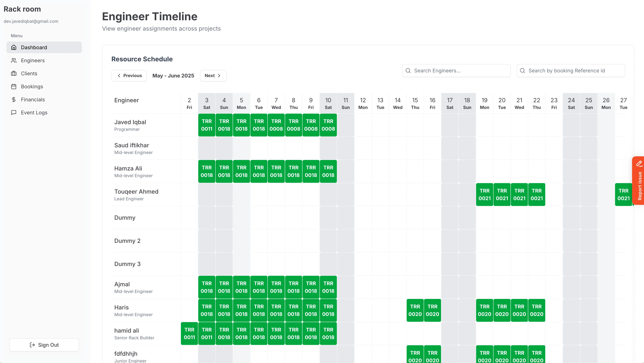Open the Engineers menu item
Image resolution: width=644 pixels, height=363 pixels.
(x=44, y=60)
